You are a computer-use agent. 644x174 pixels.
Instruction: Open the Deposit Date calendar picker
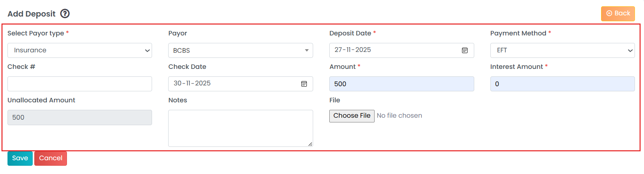pyautogui.click(x=465, y=50)
